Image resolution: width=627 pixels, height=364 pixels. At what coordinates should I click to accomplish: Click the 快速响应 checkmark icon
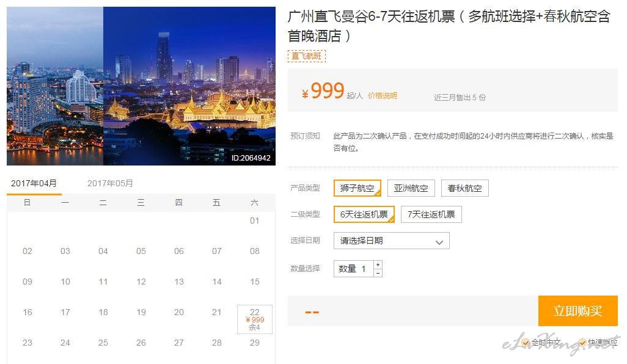tap(582, 343)
